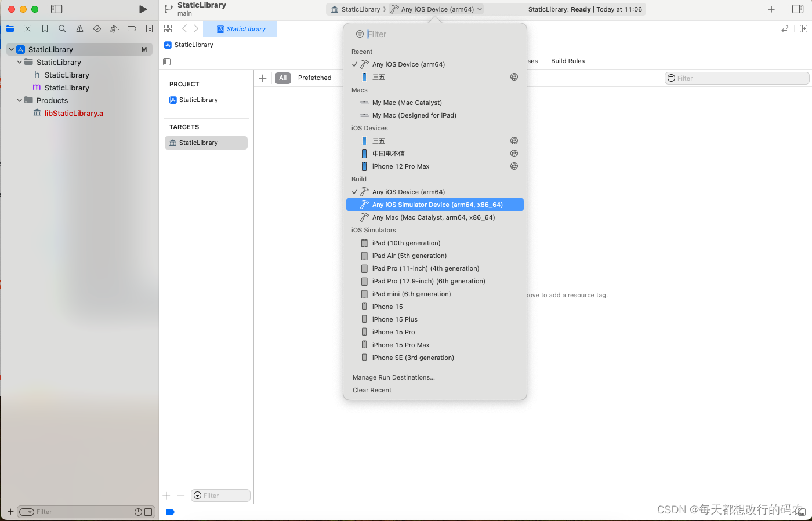Image resolution: width=812 pixels, height=521 pixels.
Task: Switch to Build Rules tab
Action: click(568, 61)
